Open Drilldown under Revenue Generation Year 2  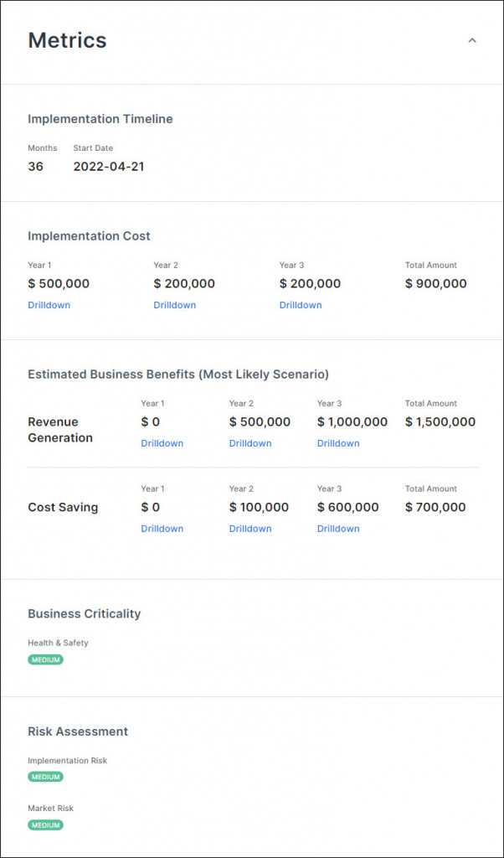[249, 443]
